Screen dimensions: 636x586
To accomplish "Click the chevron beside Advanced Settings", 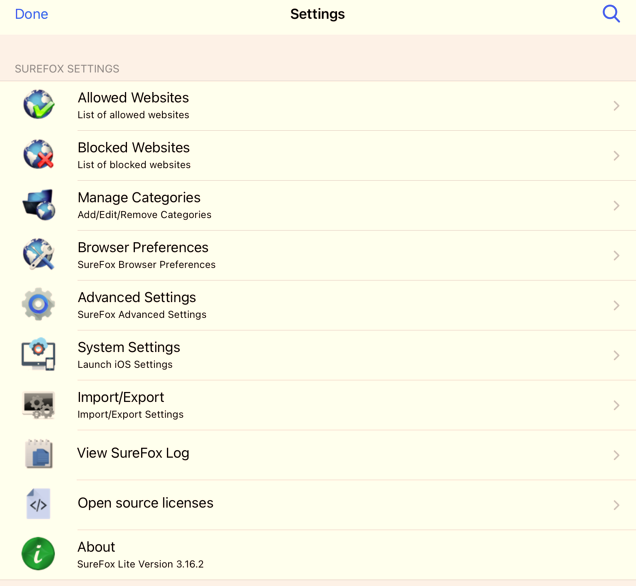I will pyautogui.click(x=616, y=306).
